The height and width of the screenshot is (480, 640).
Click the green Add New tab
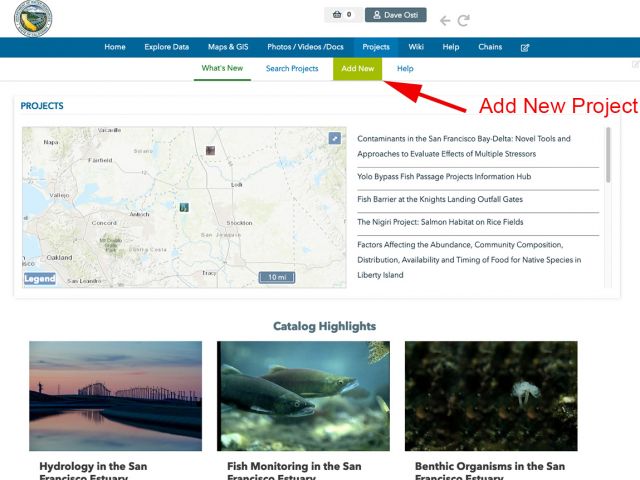pos(358,69)
